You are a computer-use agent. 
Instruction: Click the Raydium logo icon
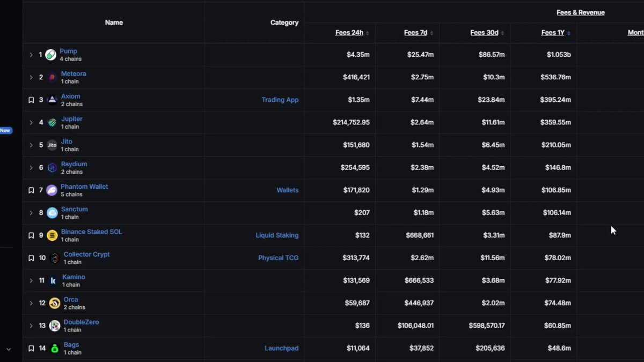click(52, 167)
